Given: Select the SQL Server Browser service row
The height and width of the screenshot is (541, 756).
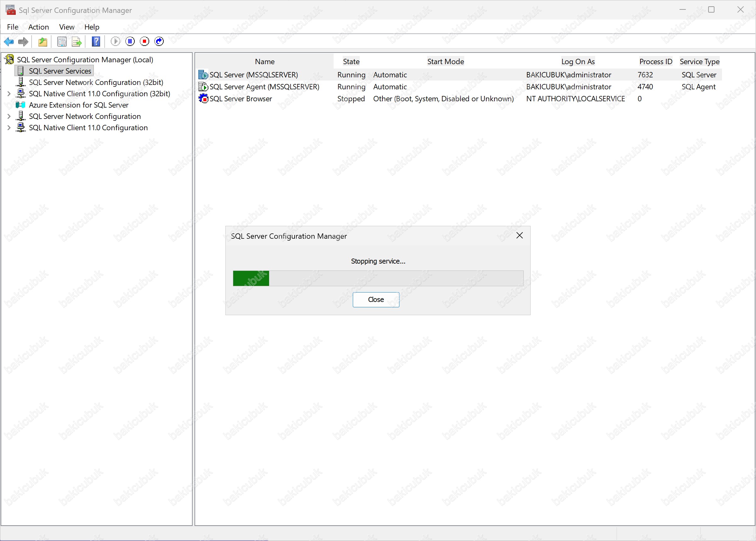Looking at the screenshot, I should [x=240, y=99].
